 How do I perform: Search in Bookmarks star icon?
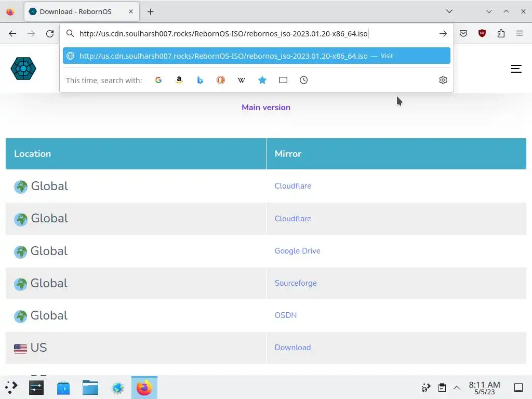pyautogui.click(x=262, y=80)
